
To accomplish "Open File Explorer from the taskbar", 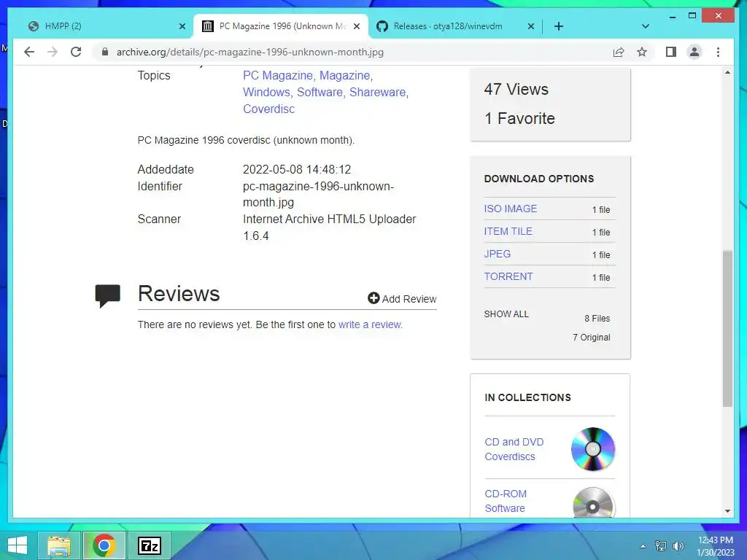I will (x=59, y=545).
